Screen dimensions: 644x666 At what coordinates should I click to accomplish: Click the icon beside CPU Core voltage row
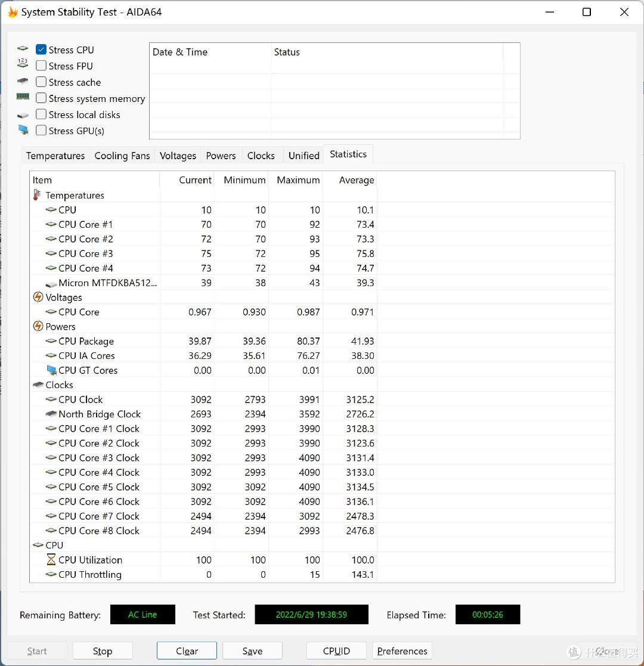(x=51, y=311)
